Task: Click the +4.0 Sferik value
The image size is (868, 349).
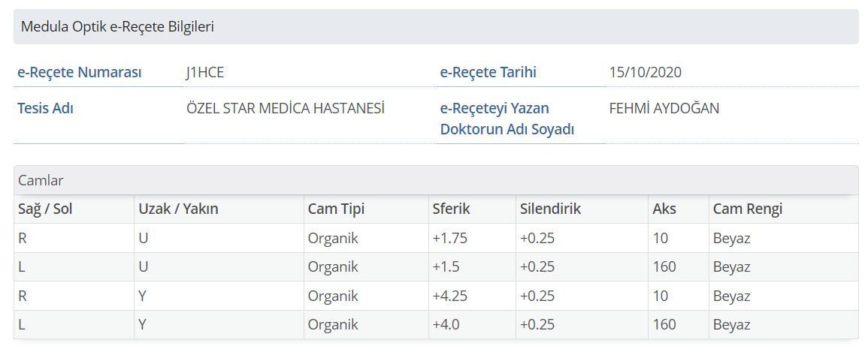Action: [x=446, y=325]
